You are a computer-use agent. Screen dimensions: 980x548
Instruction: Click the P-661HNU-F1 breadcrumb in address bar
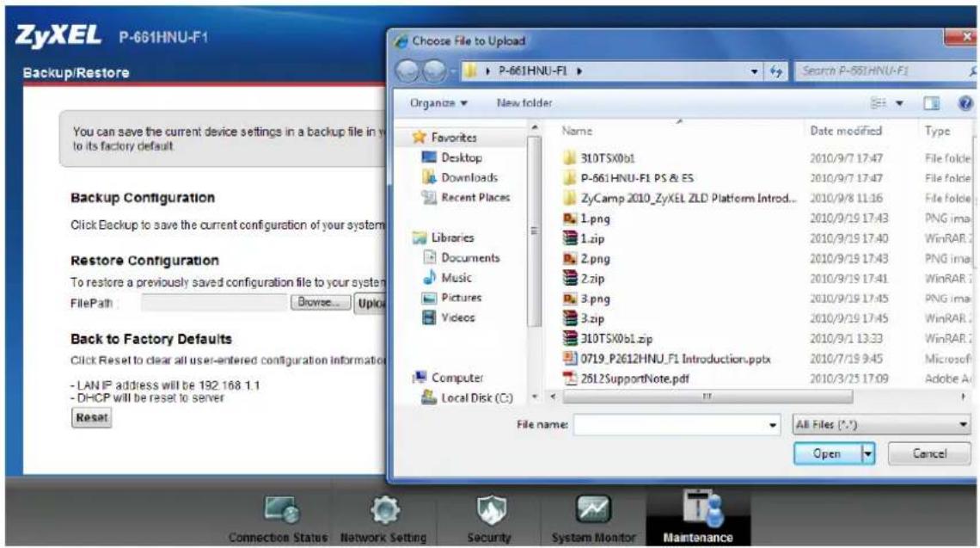click(532, 71)
